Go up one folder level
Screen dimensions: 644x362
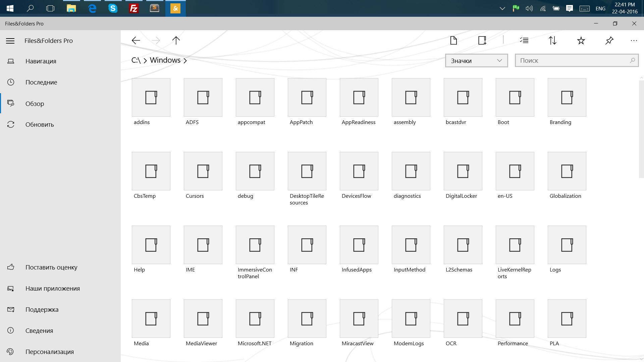tap(176, 41)
